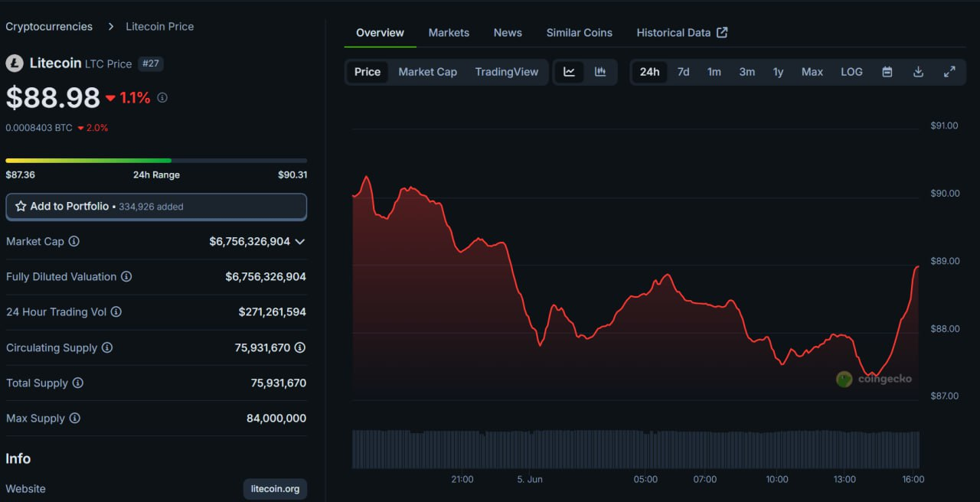Click the #27 rank badge
The width and height of the screenshot is (980, 502).
(x=151, y=64)
